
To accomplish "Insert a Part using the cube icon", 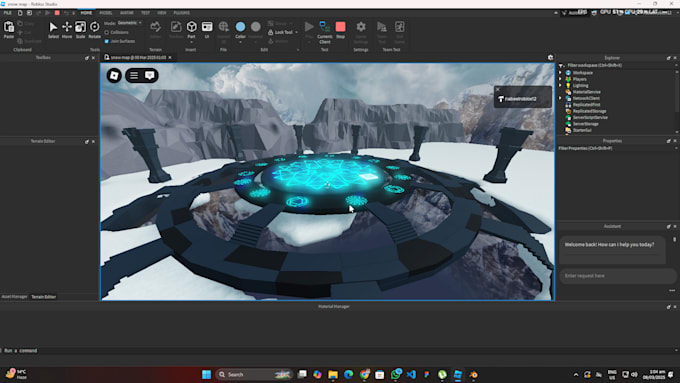I will pyautogui.click(x=191, y=30).
